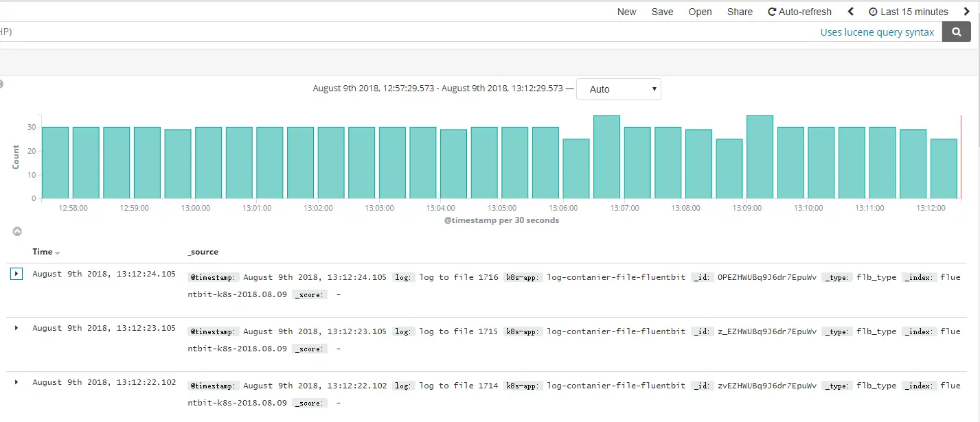The height and width of the screenshot is (422, 980).
Task: Click the '@timestamp per 30 seconds' axis label
Action: [501, 220]
